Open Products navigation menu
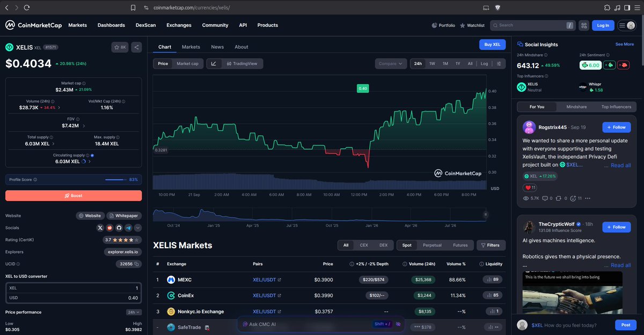Screen dimensions: 644x335 (x=267, y=25)
